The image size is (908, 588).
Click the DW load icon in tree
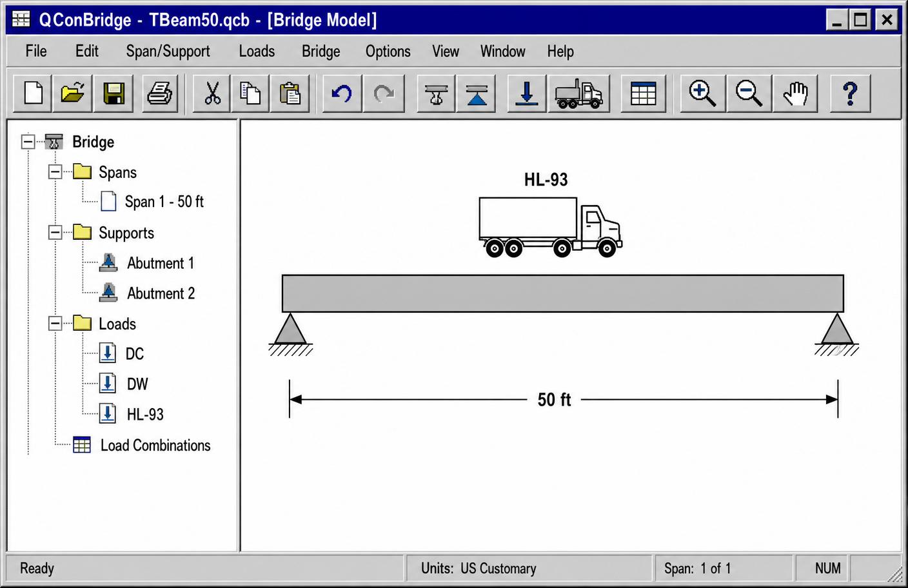[108, 383]
